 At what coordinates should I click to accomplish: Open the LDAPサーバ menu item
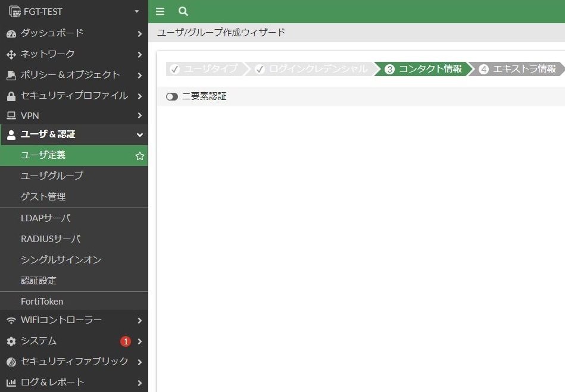click(74, 218)
